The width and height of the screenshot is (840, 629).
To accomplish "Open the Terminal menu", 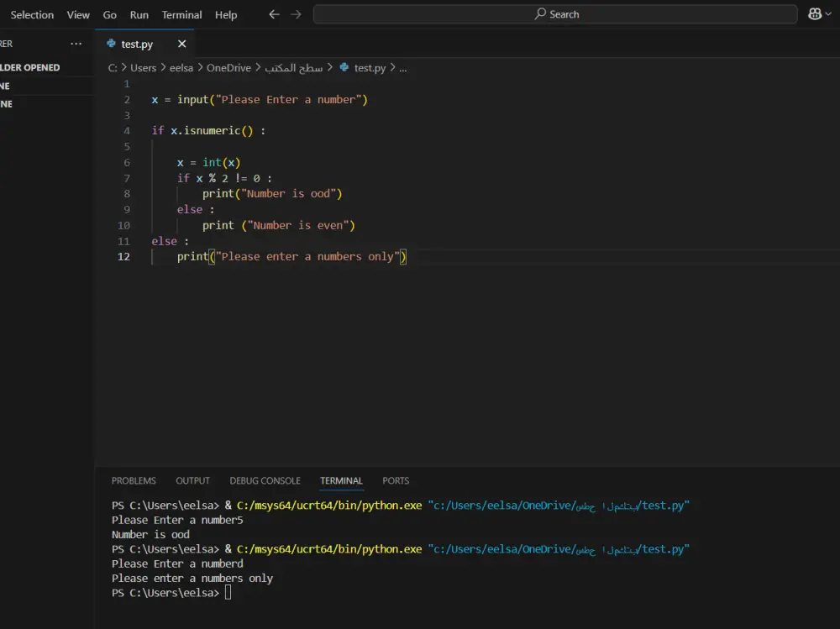I will tap(181, 14).
